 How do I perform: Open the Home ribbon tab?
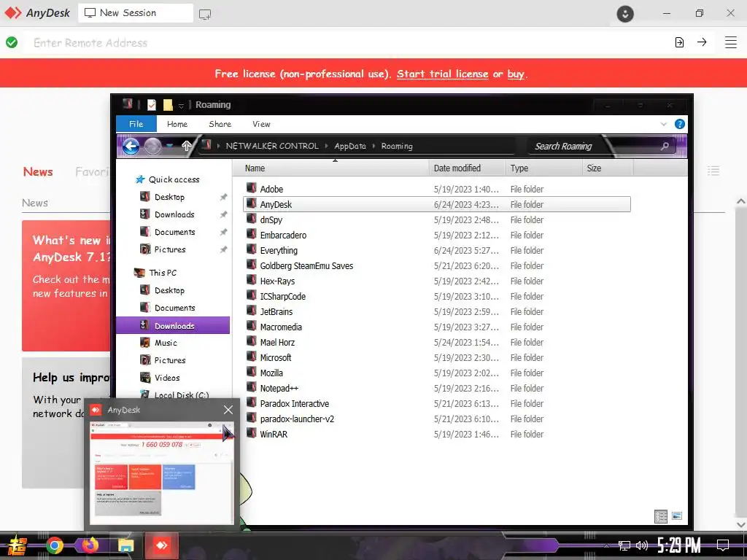[x=177, y=124]
